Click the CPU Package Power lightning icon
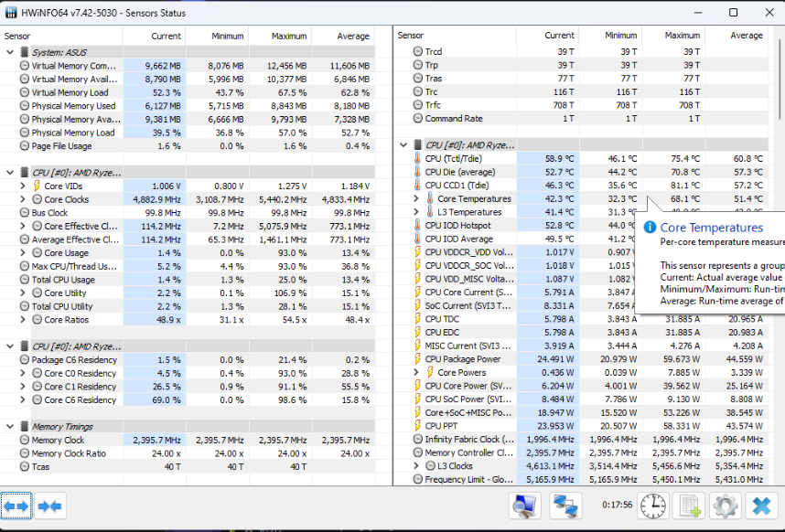The height and width of the screenshot is (532, 785). 417,359
